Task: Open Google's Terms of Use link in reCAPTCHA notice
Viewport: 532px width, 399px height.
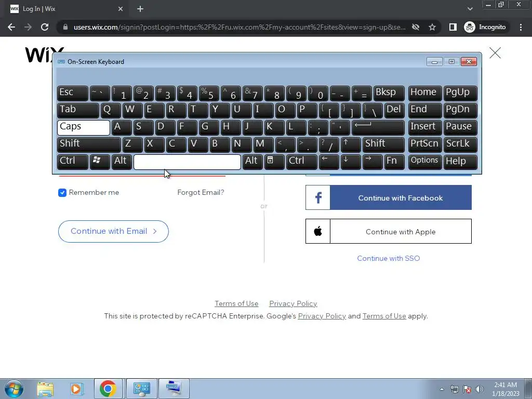Action: [384, 316]
